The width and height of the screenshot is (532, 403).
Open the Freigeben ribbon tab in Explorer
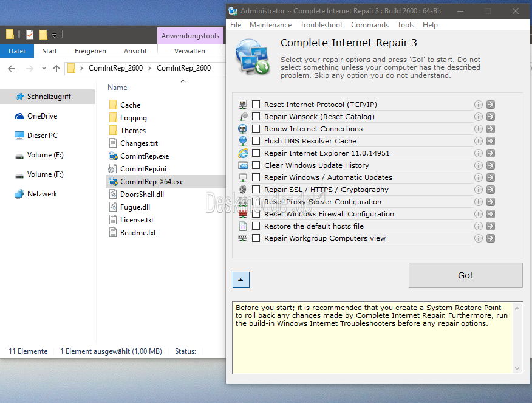click(90, 51)
